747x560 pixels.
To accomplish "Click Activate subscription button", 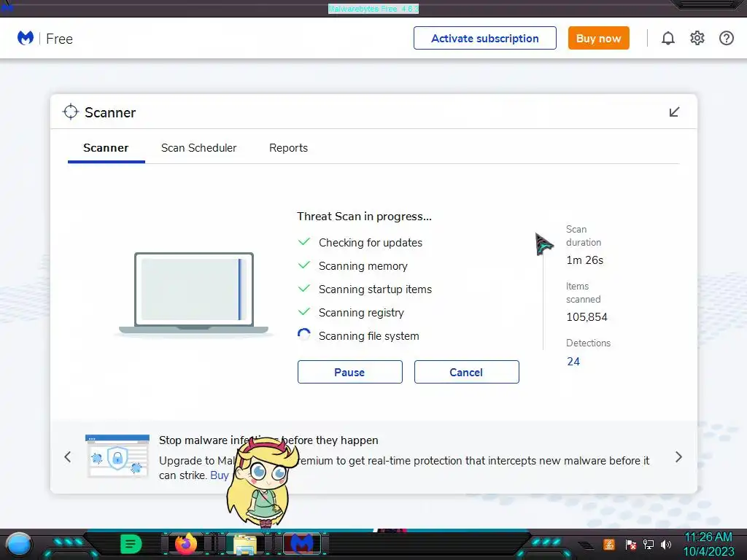I will [485, 38].
